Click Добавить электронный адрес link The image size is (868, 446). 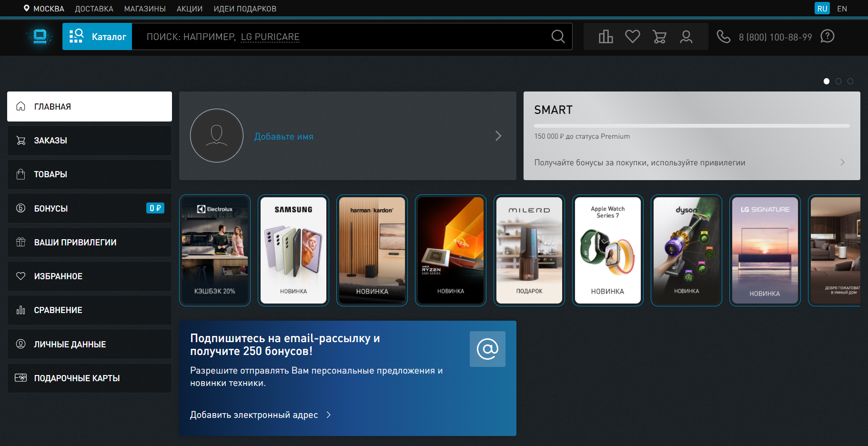click(x=254, y=415)
